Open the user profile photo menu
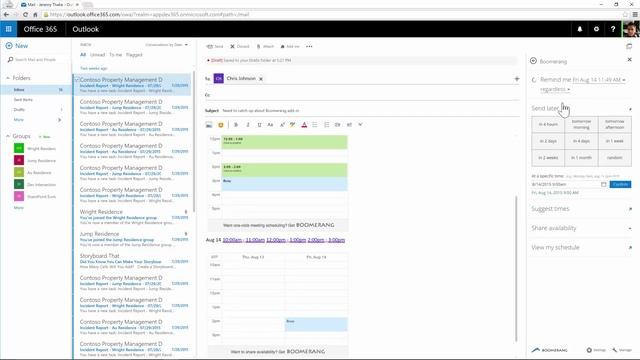 [x=631, y=29]
